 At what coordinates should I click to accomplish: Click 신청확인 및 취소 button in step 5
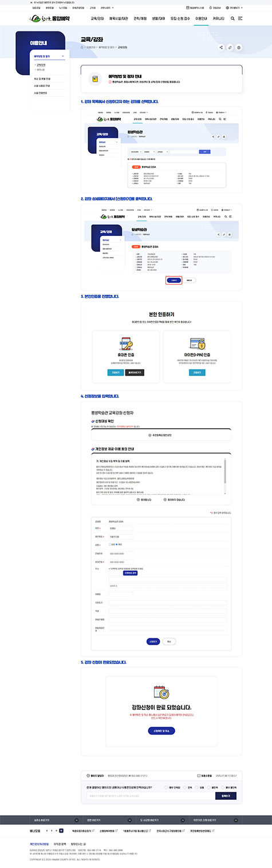(161, 731)
